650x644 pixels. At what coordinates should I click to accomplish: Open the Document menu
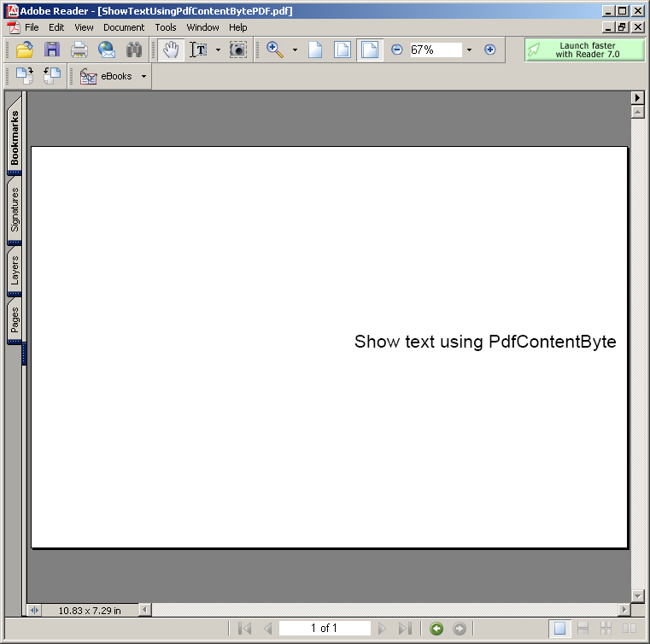(x=124, y=27)
